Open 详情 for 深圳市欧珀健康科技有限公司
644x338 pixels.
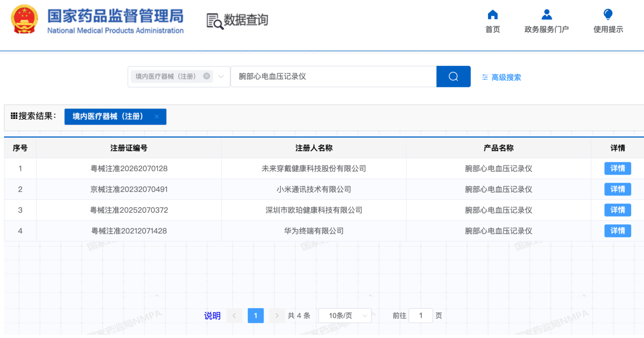click(618, 210)
